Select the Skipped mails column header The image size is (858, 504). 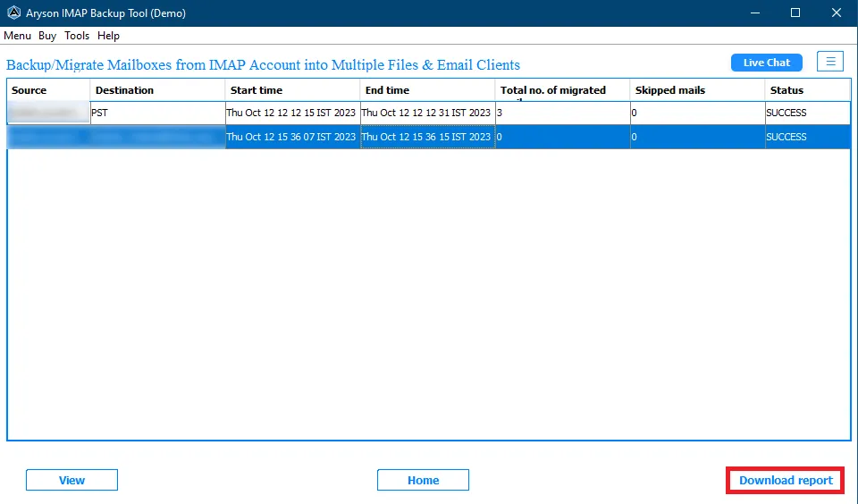pos(697,90)
